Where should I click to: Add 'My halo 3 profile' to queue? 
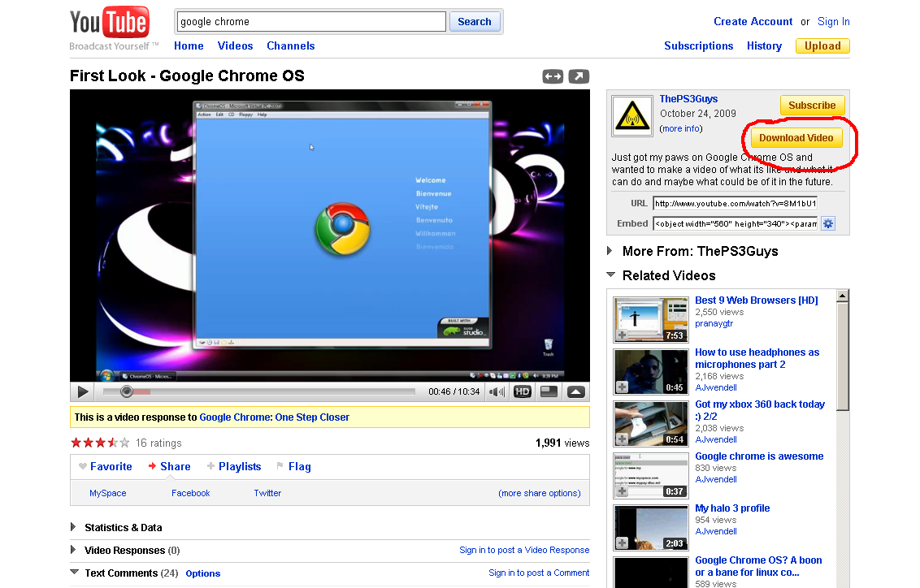622,543
